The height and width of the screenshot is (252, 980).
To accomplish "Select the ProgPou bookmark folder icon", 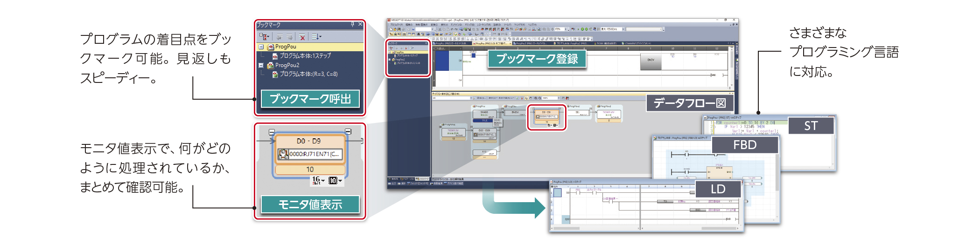I will 270,47.
